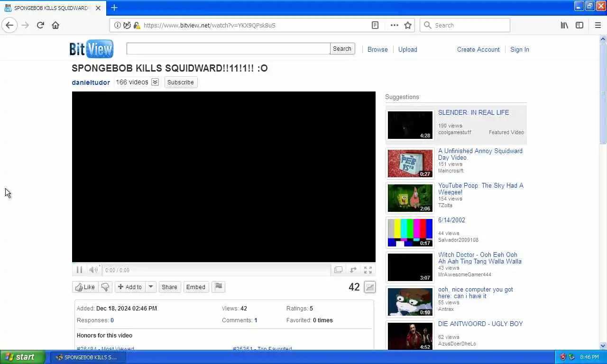Enter fullscreen video mode
The width and height of the screenshot is (607, 364).
[x=368, y=270]
